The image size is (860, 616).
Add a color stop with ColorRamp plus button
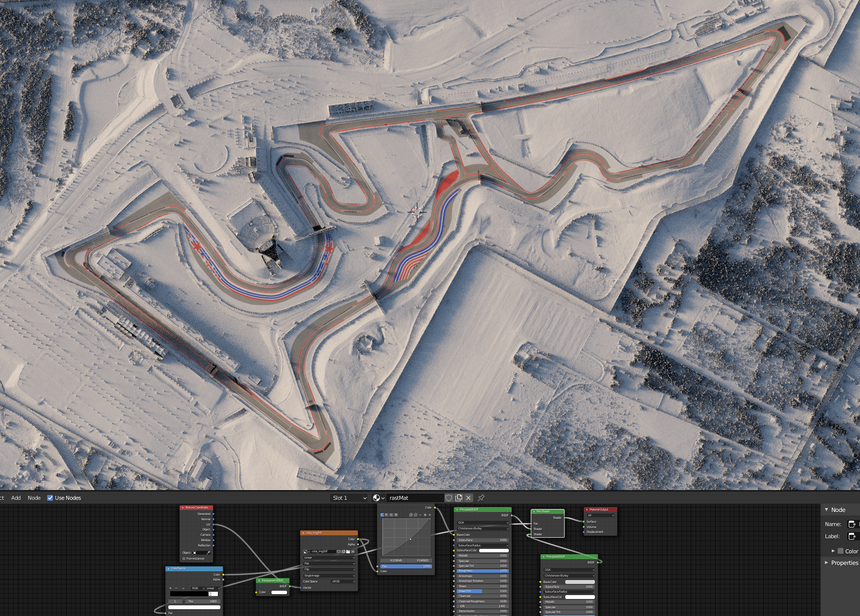(x=170, y=588)
